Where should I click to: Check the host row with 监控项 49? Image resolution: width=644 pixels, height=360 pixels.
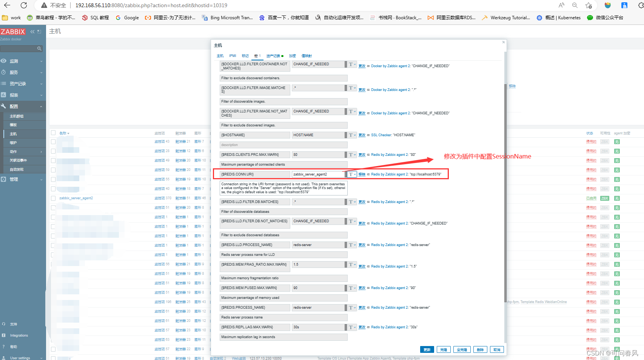[53, 160]
